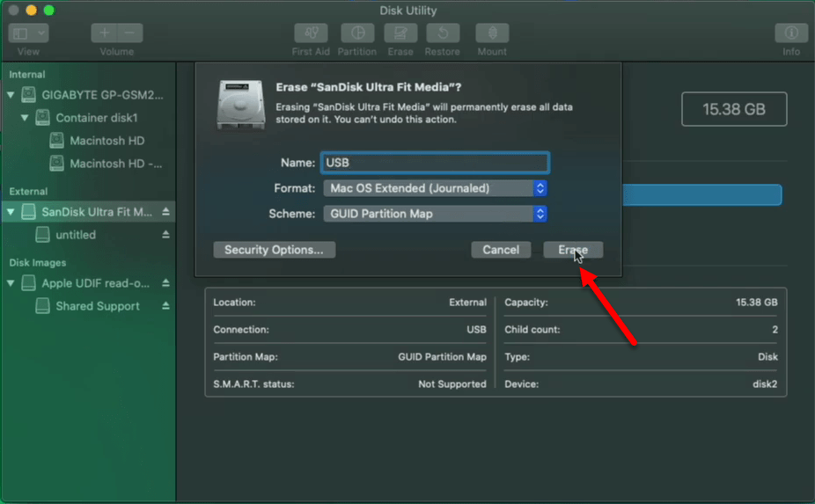The height and width of the screenshot is (504, 815).
Task: Click the Child count value 2
Action: coord(775,330)
